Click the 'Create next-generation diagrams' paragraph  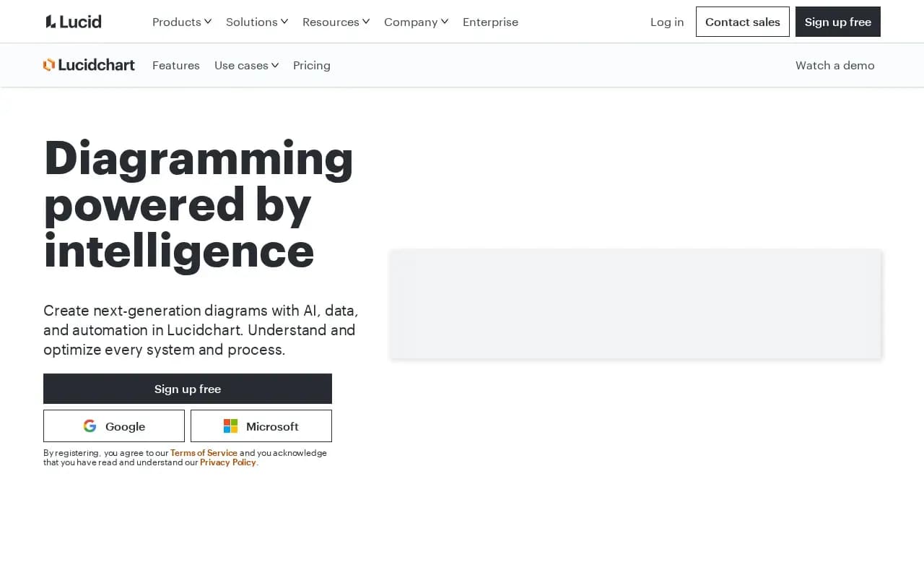pos(201,330)
